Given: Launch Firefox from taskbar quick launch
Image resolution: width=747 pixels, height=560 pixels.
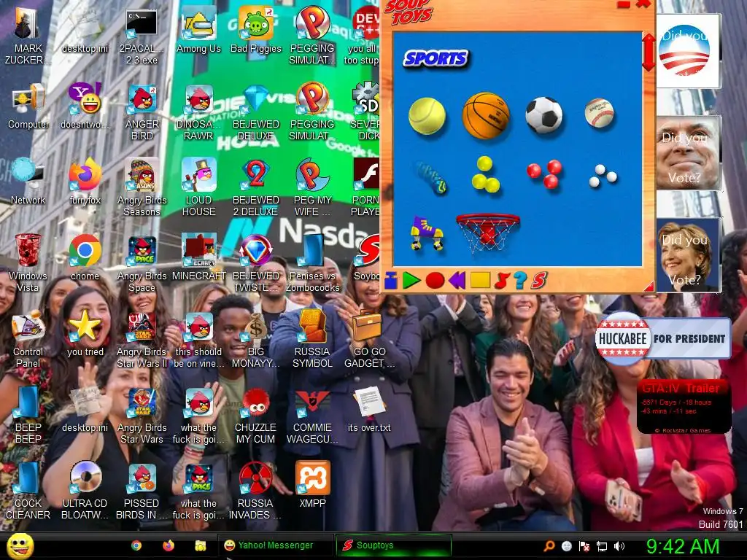Looking at the screenshot, I should (x=169, y=545).
